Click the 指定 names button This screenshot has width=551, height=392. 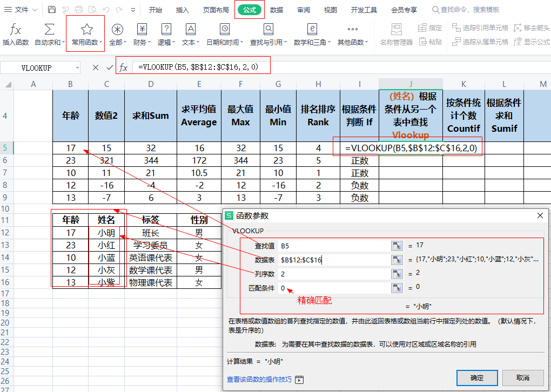430,28
